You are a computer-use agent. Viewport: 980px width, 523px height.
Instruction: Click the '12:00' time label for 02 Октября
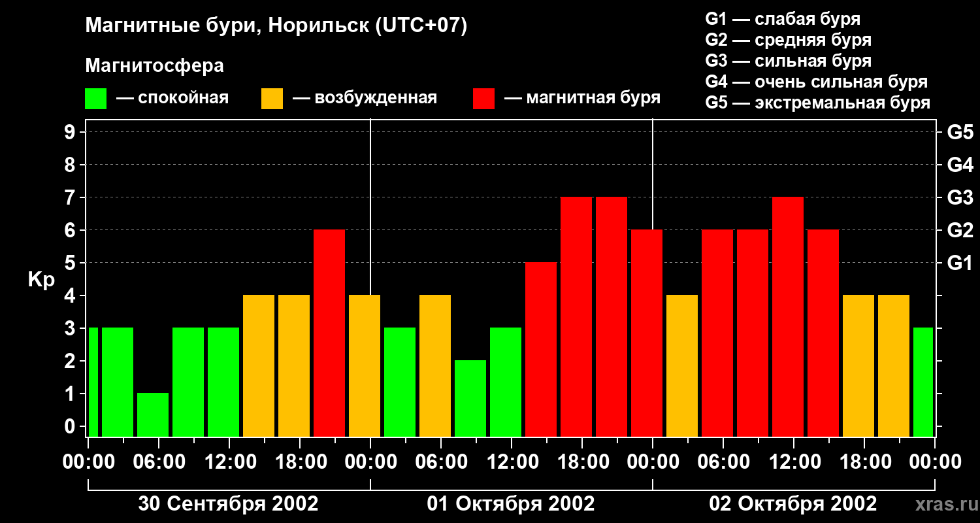[x=794, y=462]
